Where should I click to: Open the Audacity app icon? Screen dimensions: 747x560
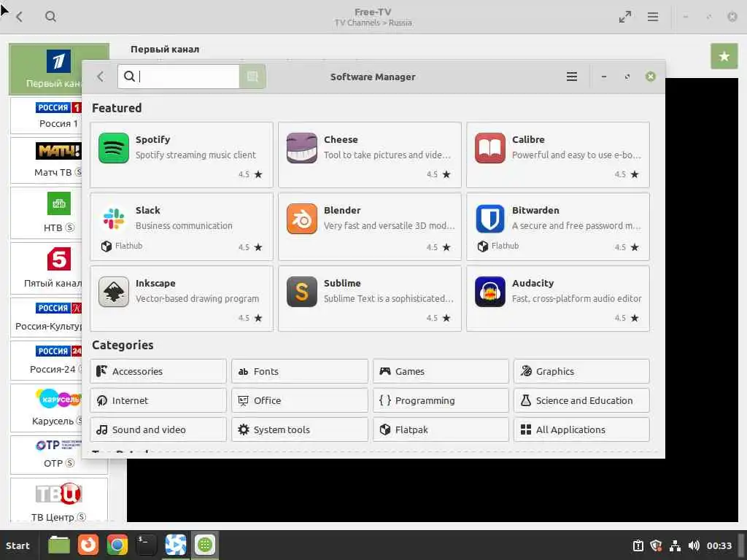click(x=489, y=292)
